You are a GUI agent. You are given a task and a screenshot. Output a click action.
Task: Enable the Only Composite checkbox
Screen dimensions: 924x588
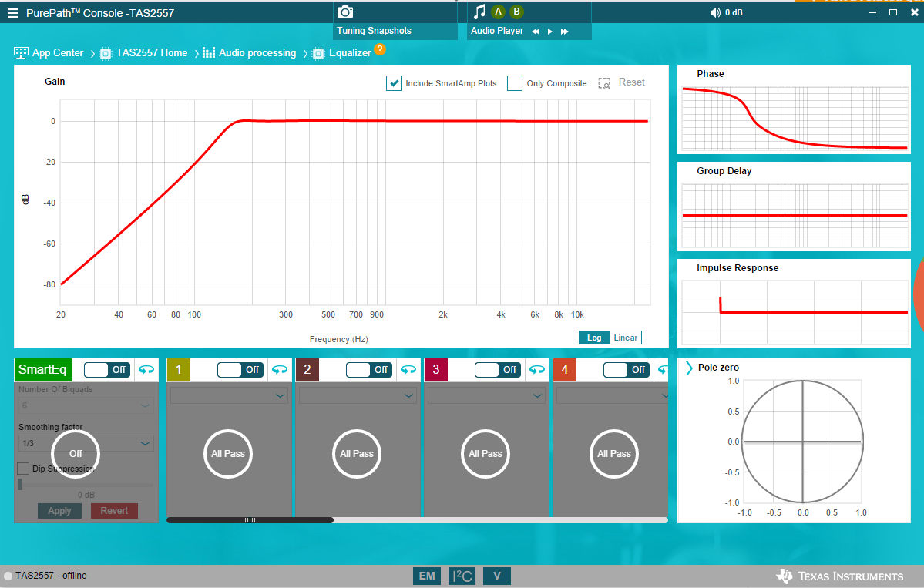pos(515,83)
